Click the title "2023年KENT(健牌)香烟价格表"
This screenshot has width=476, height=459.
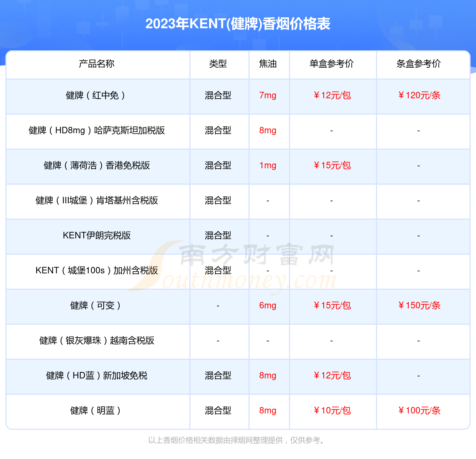point(238,24)
